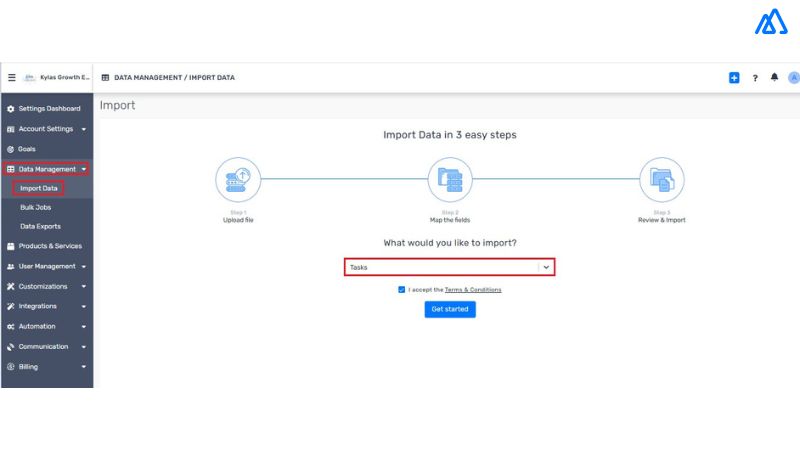Expand the Billing arrow

84,367
